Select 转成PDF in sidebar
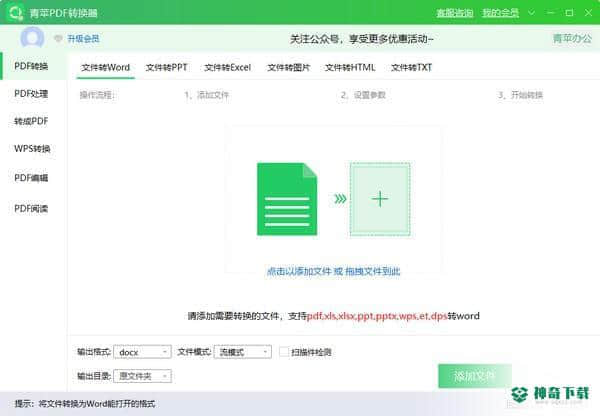 point(33,121)
